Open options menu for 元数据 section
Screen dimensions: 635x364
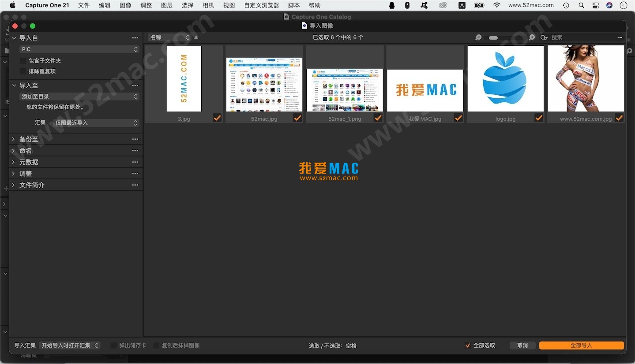point(135,162)
